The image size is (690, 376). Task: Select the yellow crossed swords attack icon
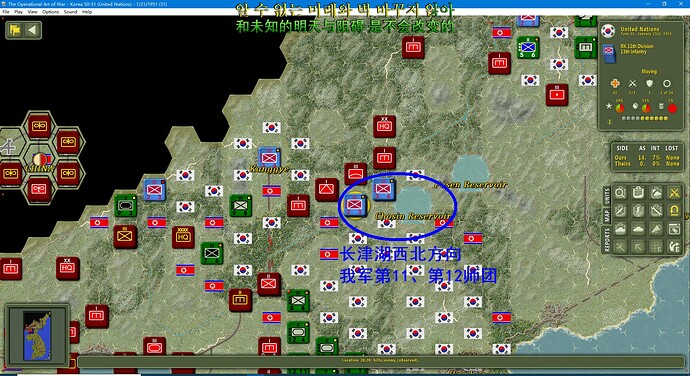click(674, 193)
